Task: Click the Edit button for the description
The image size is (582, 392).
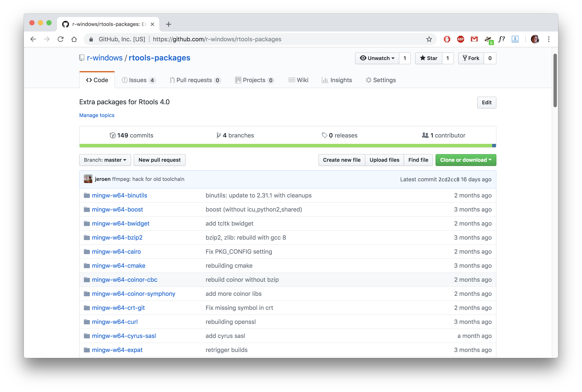Action: coord(486,103)
